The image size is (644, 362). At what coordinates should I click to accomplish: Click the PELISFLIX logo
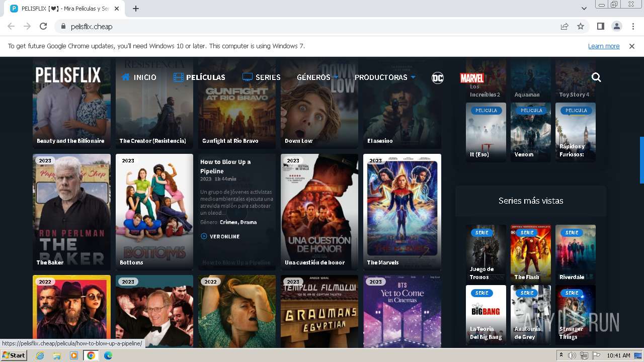click(68, 75)
